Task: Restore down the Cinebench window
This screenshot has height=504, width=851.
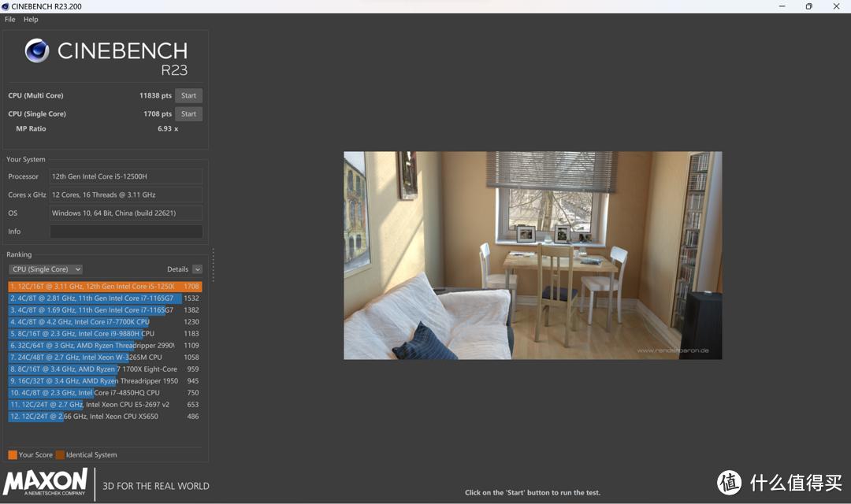Action: pyautogui.click(x=808, y=6)
